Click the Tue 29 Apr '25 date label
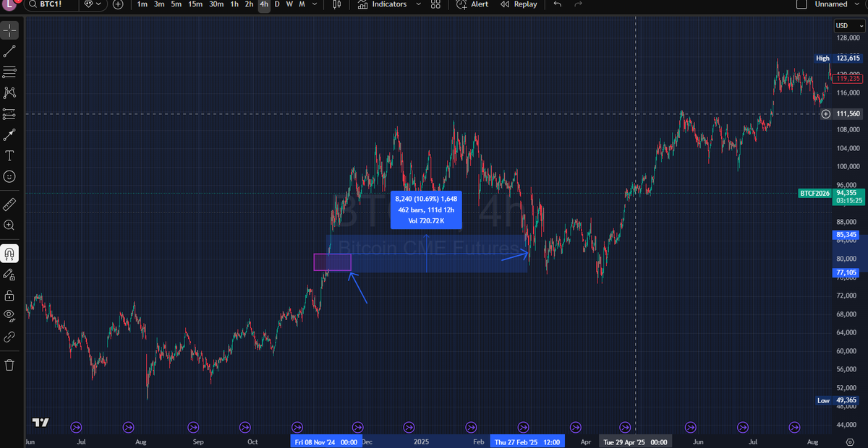 point(634,441)
